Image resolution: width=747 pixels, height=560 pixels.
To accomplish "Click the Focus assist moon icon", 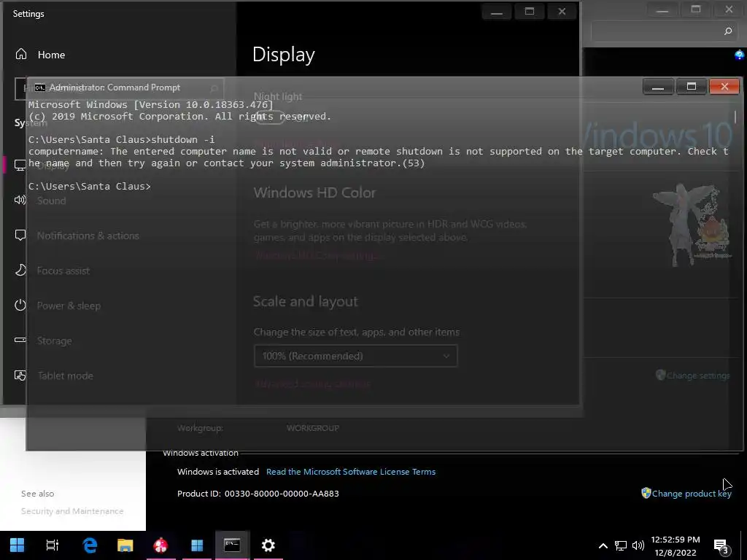I will [20, 270].
